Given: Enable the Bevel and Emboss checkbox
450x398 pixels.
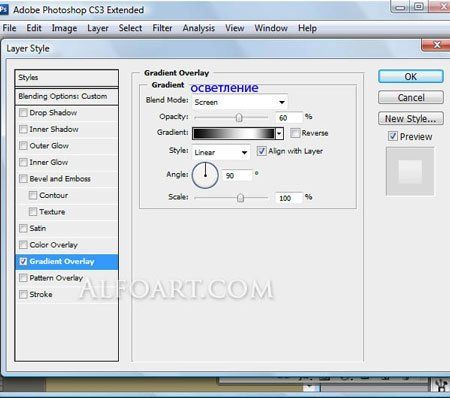Looking at the screenshot, I should pyautogui.click(x=23, y=179).
